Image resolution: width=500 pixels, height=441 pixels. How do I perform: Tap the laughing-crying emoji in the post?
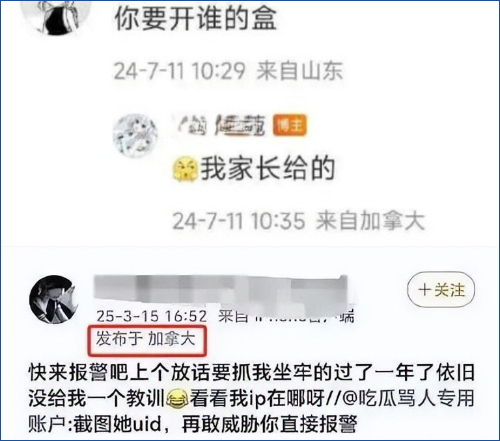point(177,399)
